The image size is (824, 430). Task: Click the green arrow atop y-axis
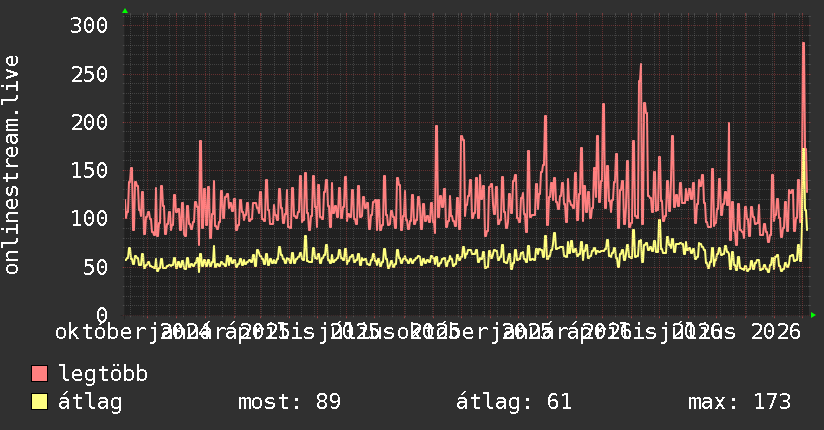(125, 11)
